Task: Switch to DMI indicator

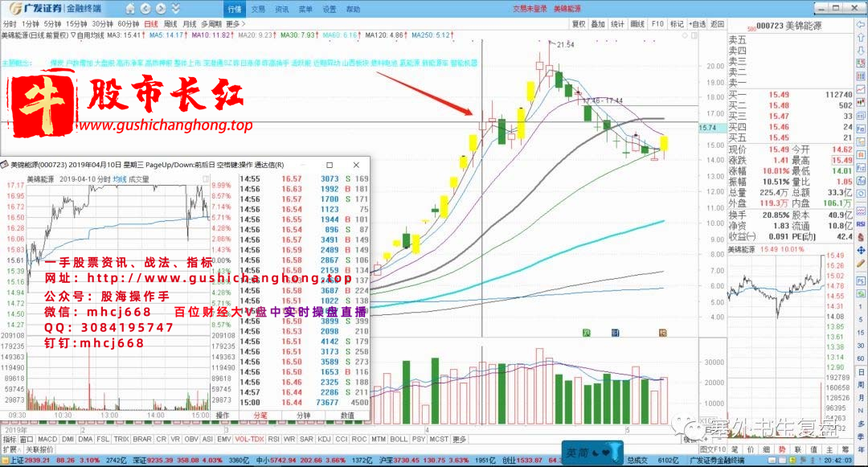Action: pyautogui.click(x=68, y=439)
